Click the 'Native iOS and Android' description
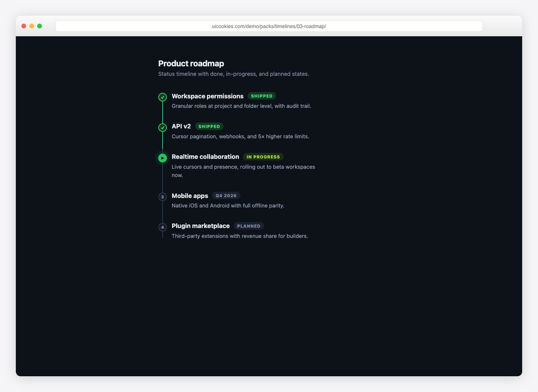Screen dimensions: 538x392 [x=228, y=206]
